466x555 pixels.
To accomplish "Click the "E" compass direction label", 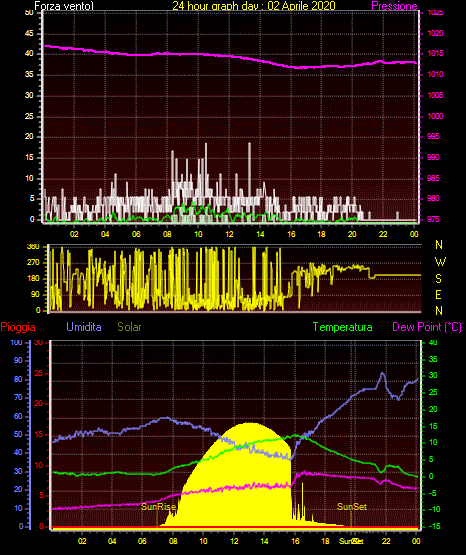I will coord(438,294).
